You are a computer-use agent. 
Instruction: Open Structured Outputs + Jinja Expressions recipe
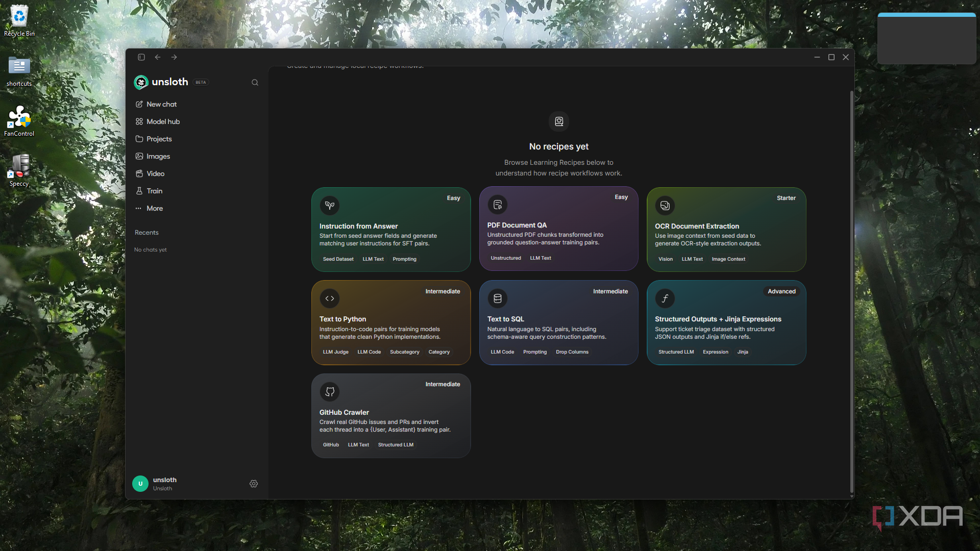726,322
